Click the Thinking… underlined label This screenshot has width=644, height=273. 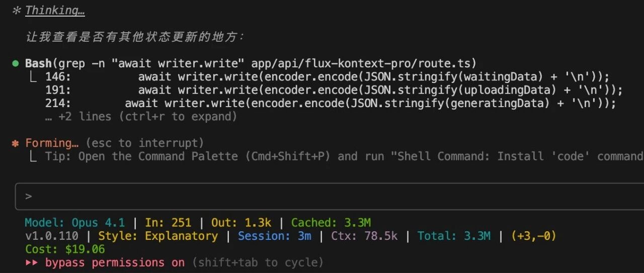point(55,11)
